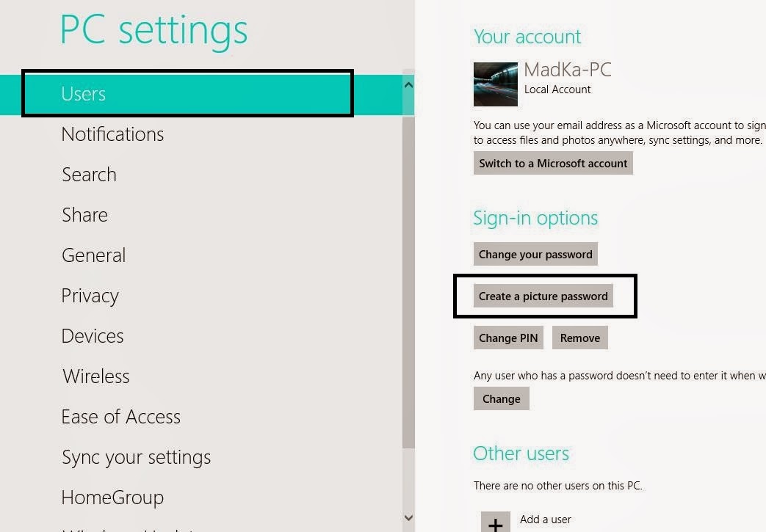Image resolution: width=766 pixels, height=532 pixels.
Task: Click Change your password
Action: (535, 254)
